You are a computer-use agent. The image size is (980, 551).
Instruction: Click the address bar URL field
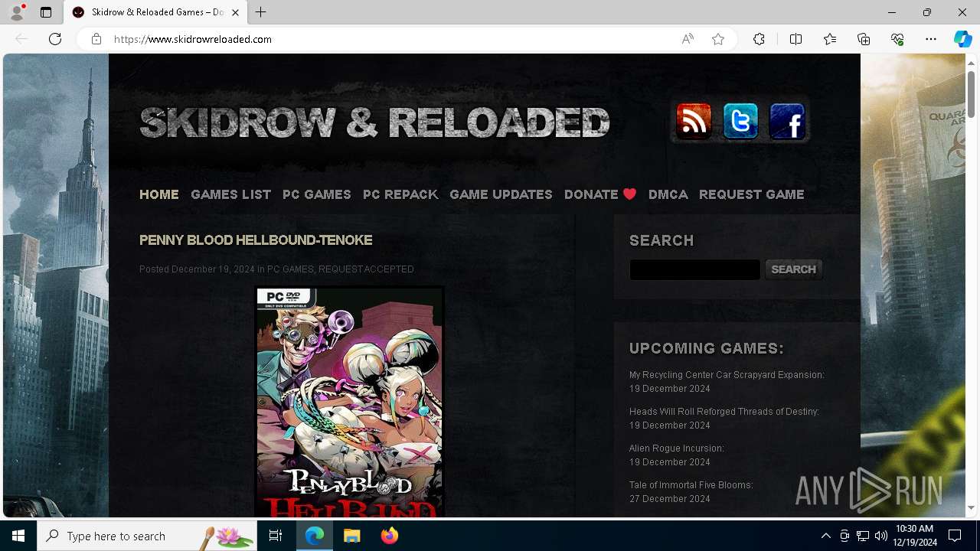390,39
